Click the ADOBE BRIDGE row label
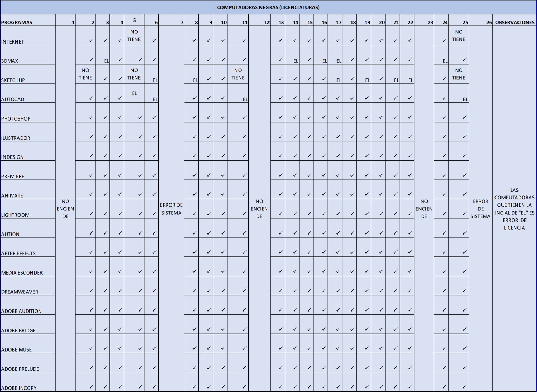This screenshot has width=537, height=392. [28, 324]
